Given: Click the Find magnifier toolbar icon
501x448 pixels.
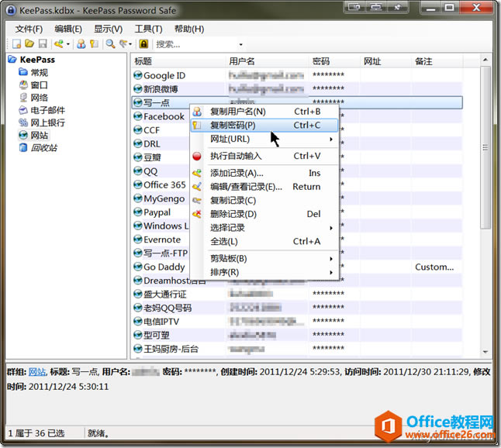Looking at the screenshot, I should pyautogui.click(x=111, y=43).
